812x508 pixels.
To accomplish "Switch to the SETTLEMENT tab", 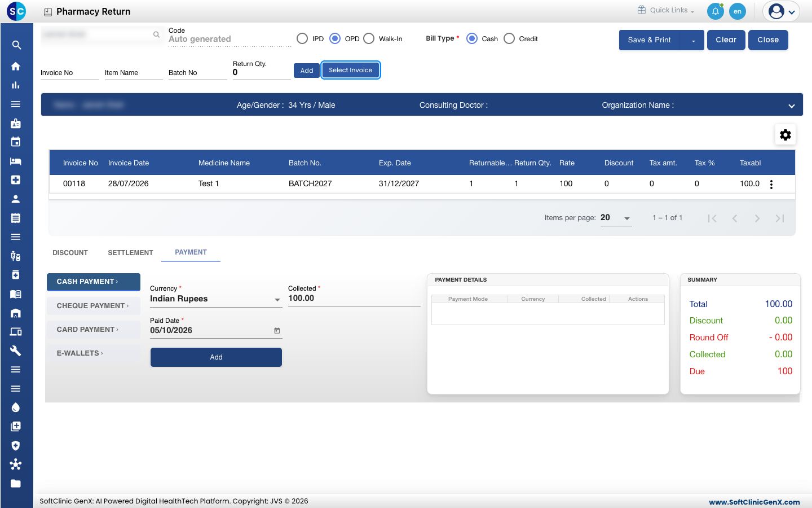I will (x=130, y=253).
